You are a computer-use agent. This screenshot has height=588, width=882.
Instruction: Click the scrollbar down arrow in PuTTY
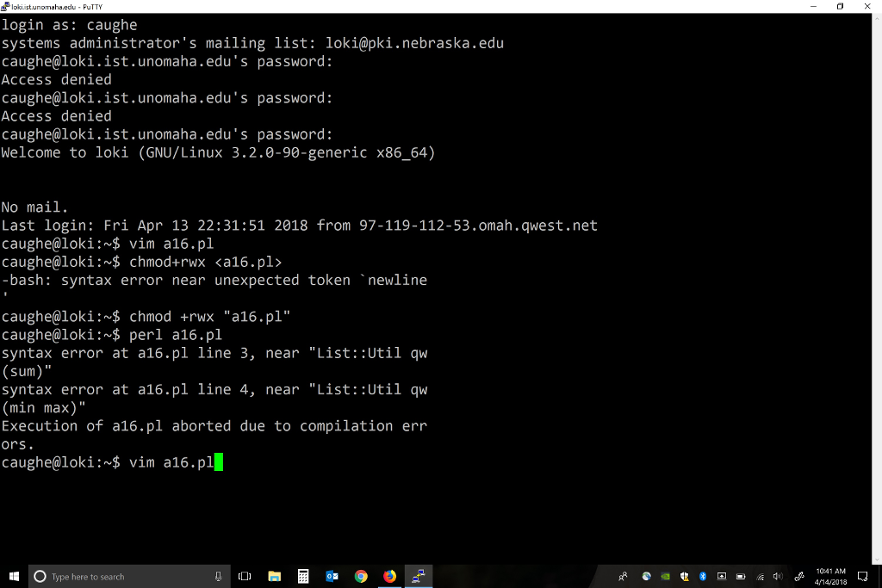tap(877, 560)
